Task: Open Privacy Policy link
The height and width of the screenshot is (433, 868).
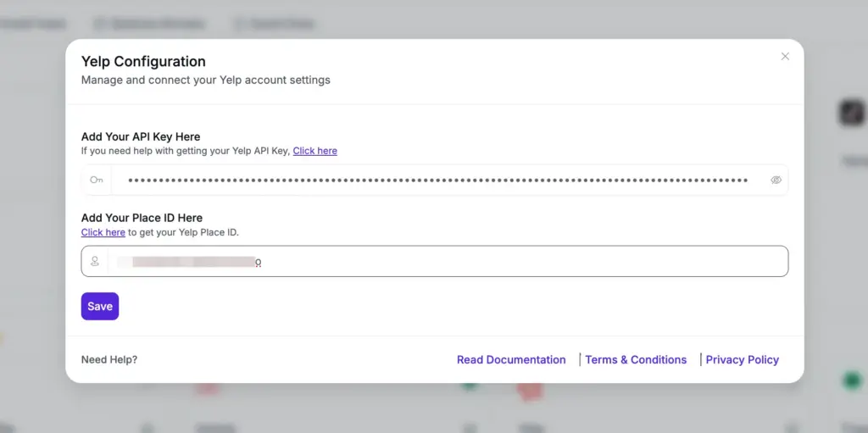Action: pos(742,360)
